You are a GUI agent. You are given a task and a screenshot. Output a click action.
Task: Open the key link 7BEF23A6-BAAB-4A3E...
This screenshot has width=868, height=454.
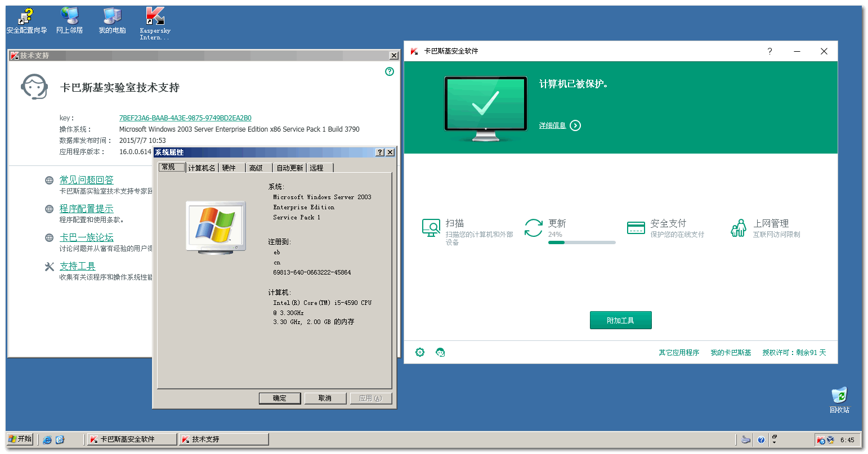tap(185, 118)
